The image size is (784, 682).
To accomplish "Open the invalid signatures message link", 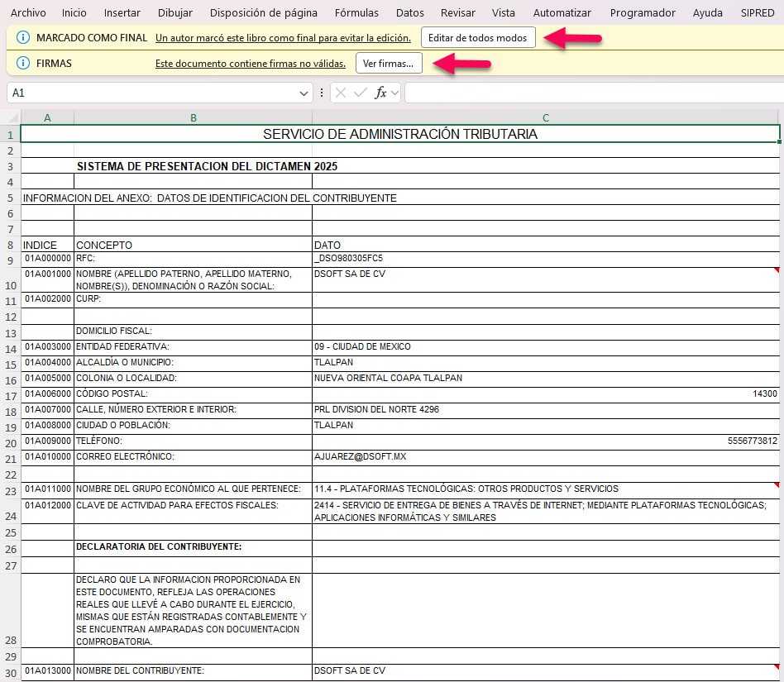I will pos(251,64).
